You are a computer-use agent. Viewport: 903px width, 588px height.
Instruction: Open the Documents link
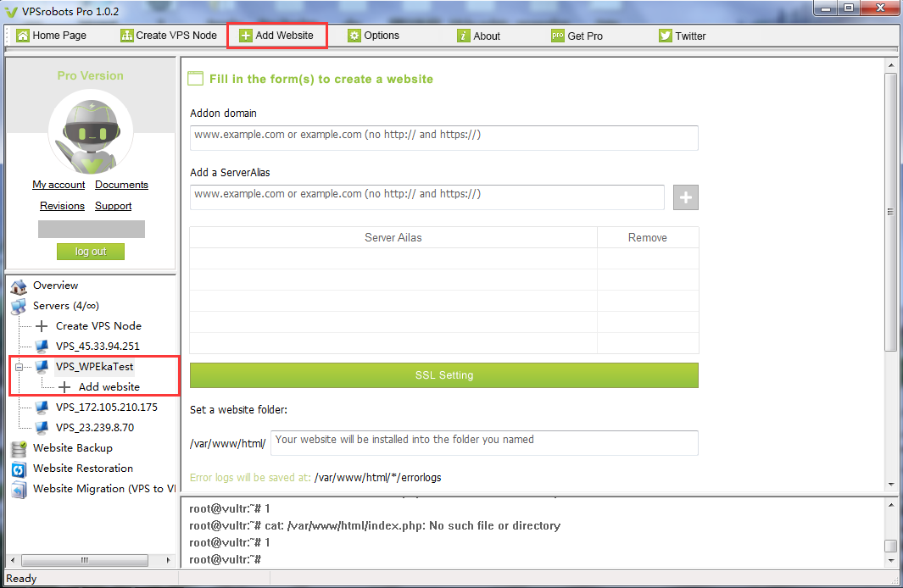pos(121,185)
